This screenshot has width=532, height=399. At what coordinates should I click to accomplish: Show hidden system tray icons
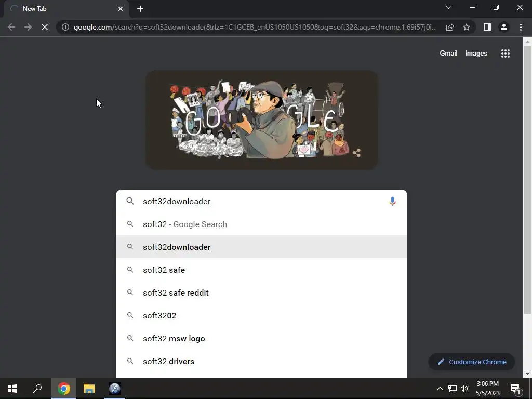point(440,389)
